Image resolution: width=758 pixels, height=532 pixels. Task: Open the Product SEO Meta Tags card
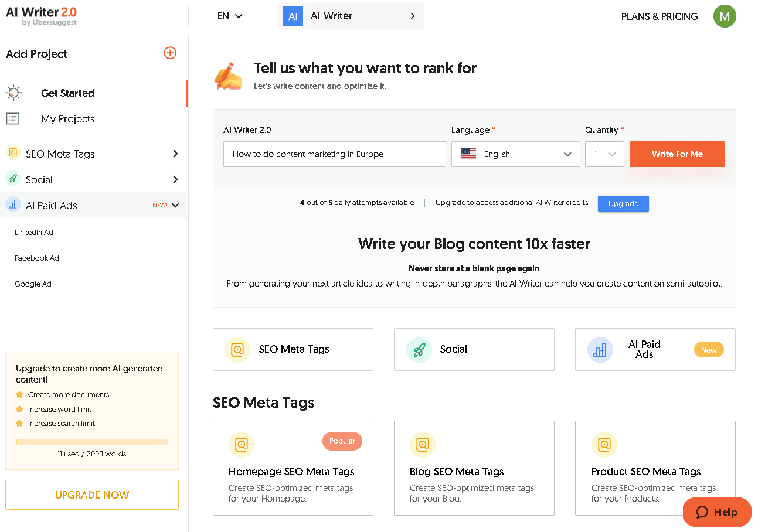(x=655, y=468)
